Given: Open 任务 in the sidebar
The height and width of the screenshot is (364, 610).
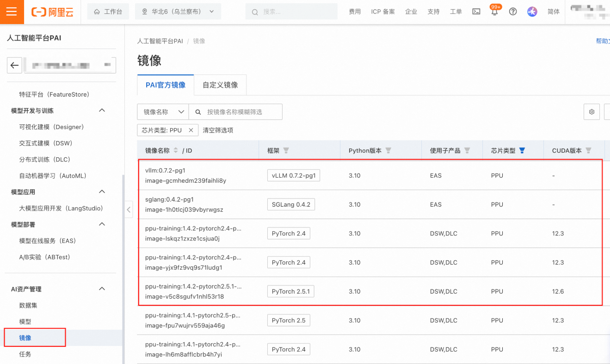Looking at the screenshot, I should coord(25,354).
